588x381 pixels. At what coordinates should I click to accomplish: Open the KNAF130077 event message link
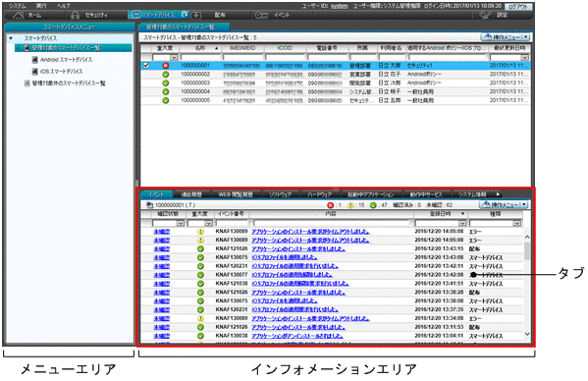[293, 275]
